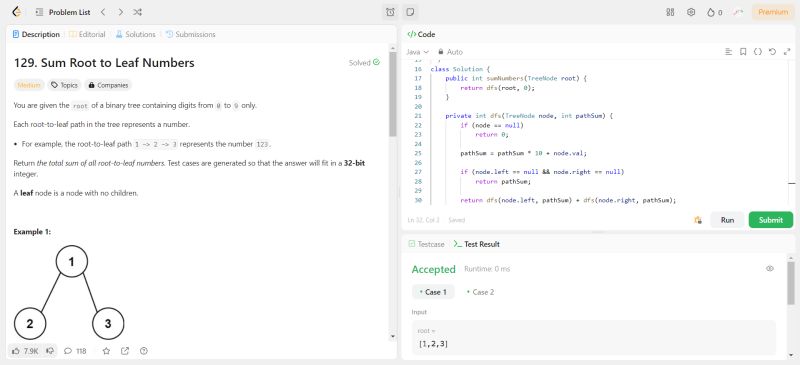
Task: Reset code to default icon
Action: [772, 52]
